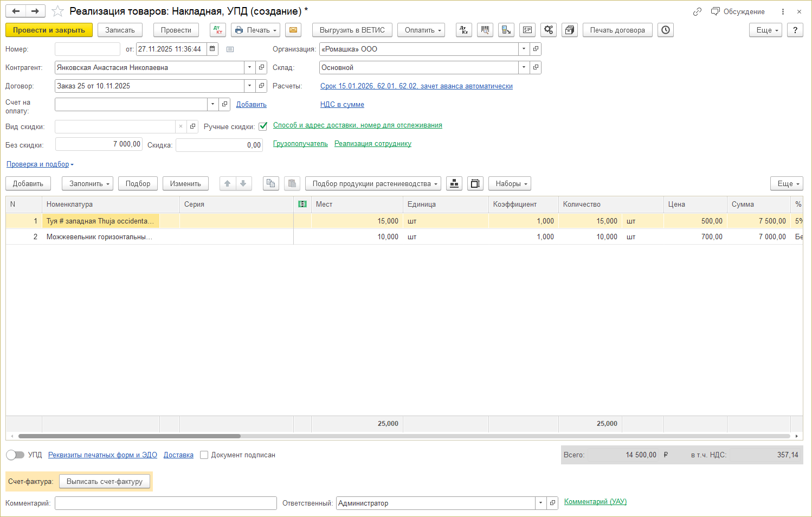This screenshot has height=517, width=812.
Task: Open the Договор record with open button
Action: tap(262, 86)
